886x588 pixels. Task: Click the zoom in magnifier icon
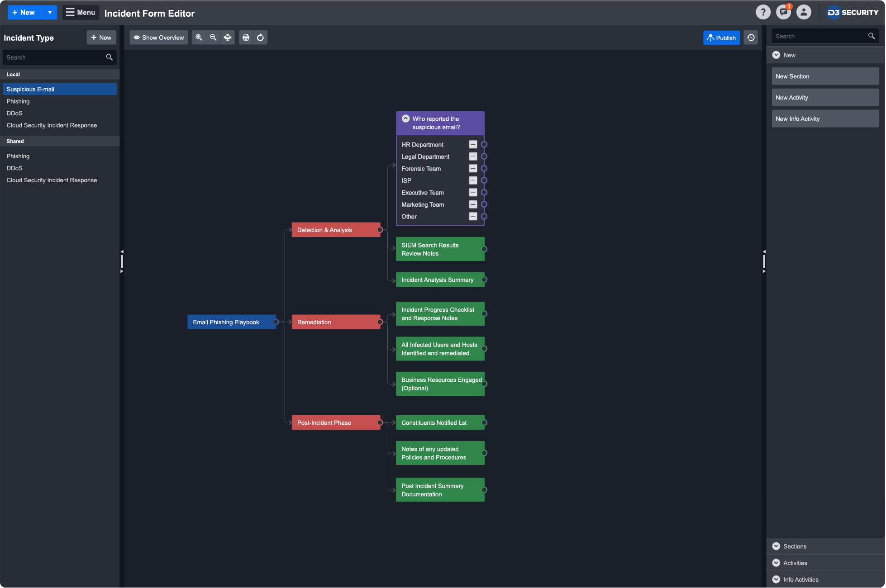click(199, 38)
